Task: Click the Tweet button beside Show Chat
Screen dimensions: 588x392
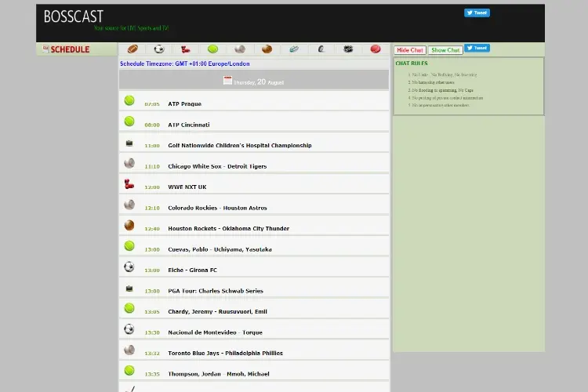Action: pyautogui.click(x=477, y=48)
